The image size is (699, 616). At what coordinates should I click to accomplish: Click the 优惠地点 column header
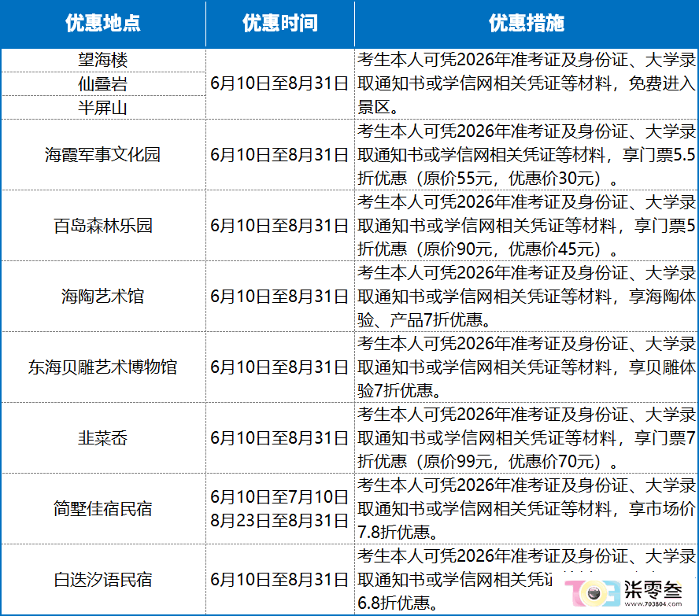(103, 23)
